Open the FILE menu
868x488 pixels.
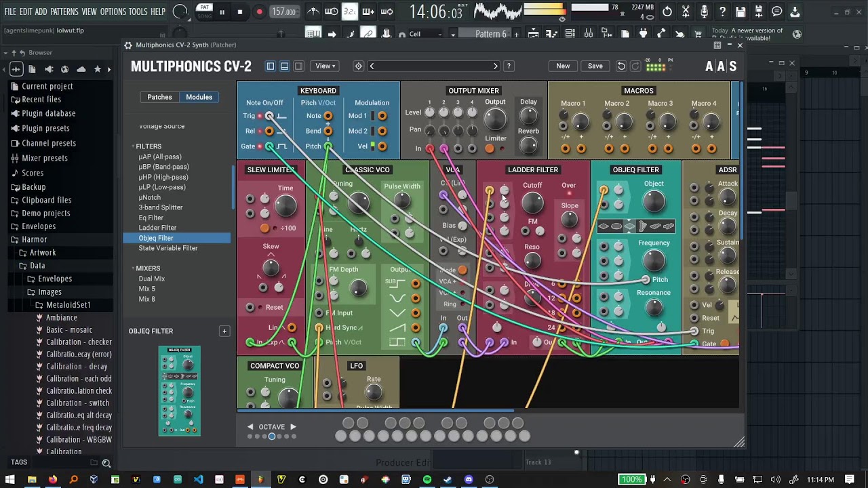10,12
